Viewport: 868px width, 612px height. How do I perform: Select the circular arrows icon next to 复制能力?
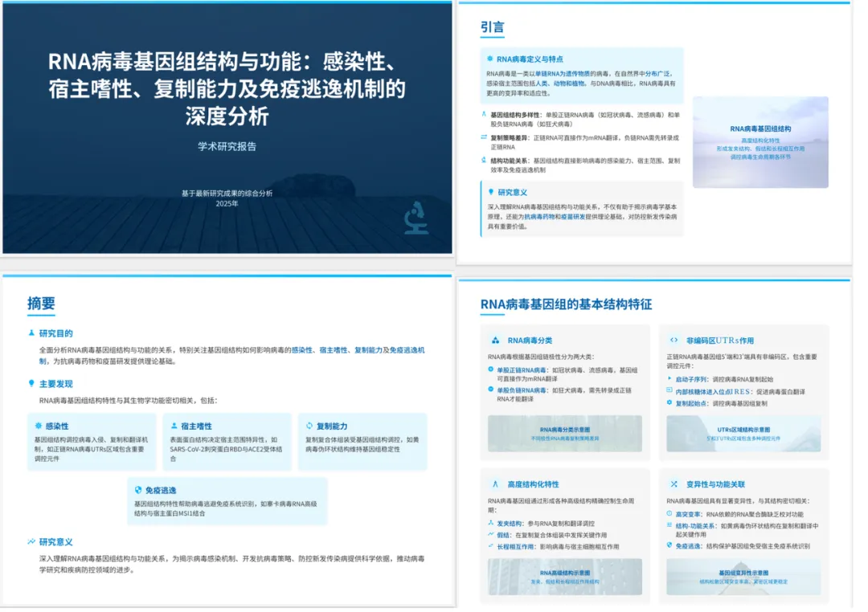[308, 426]
